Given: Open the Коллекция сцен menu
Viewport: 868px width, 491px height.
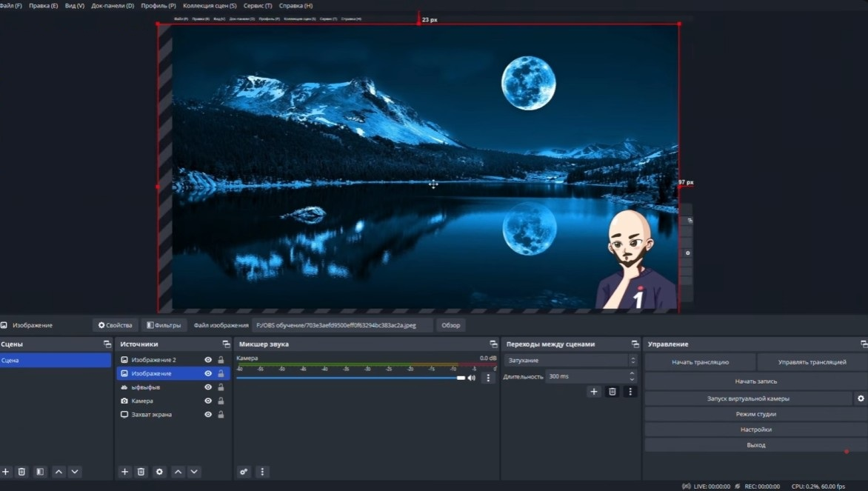Looking at the screenshot, I should coord(210,5).
